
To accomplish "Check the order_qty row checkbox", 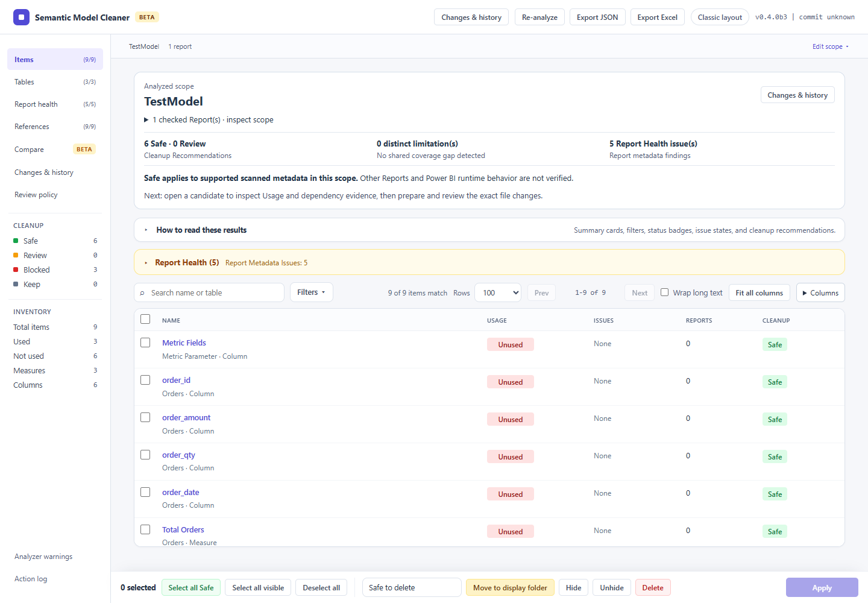I will pyautogui.click(x=145, y=455).
